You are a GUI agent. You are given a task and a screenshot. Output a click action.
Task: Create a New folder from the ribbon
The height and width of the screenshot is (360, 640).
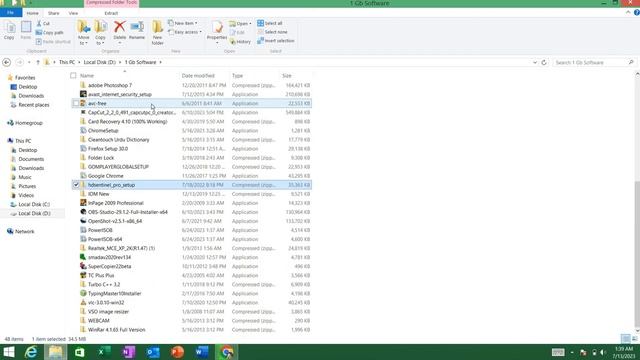coord(158,33)
